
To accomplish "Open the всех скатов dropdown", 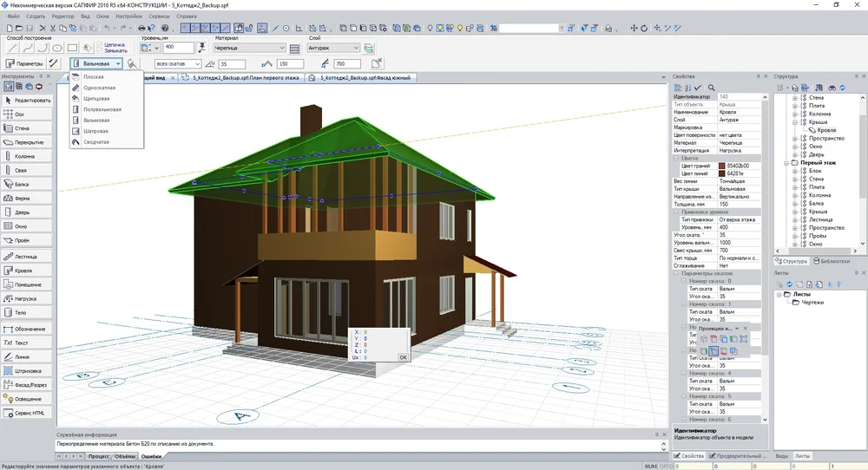I will (x=177, y=64).
